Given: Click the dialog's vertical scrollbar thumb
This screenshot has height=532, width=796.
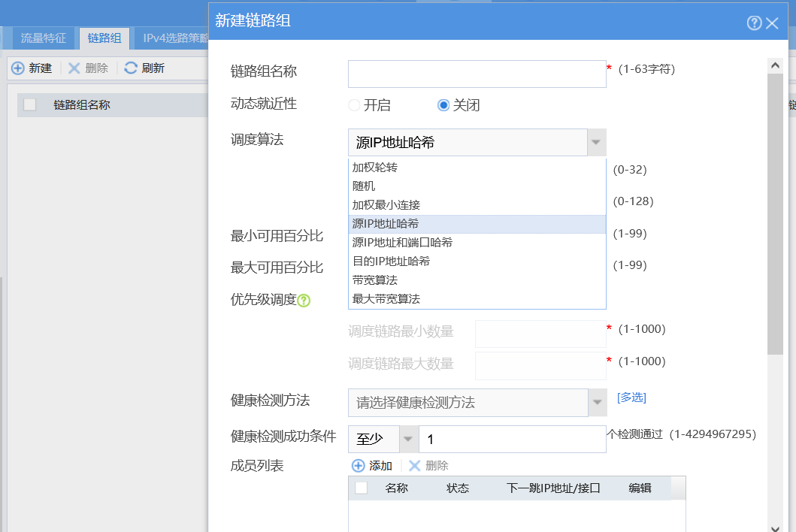Looking at the screenshot, I should pyautogui.click(x=774, y=210).
